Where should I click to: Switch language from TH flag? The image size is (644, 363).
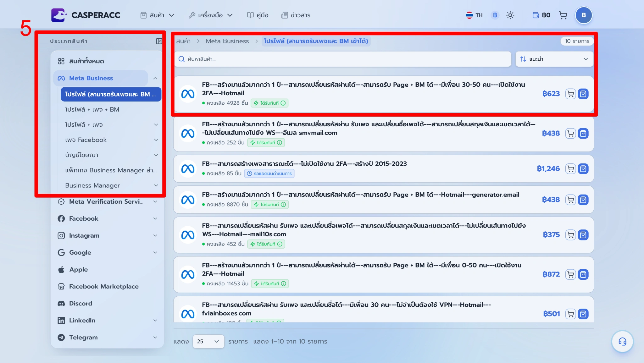click(474, 15)
